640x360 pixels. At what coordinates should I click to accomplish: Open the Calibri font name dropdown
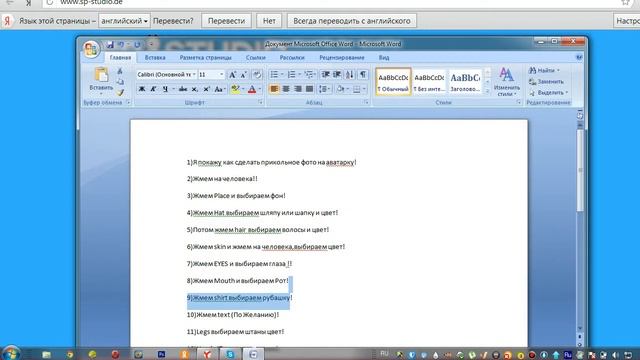pos(194,75)
